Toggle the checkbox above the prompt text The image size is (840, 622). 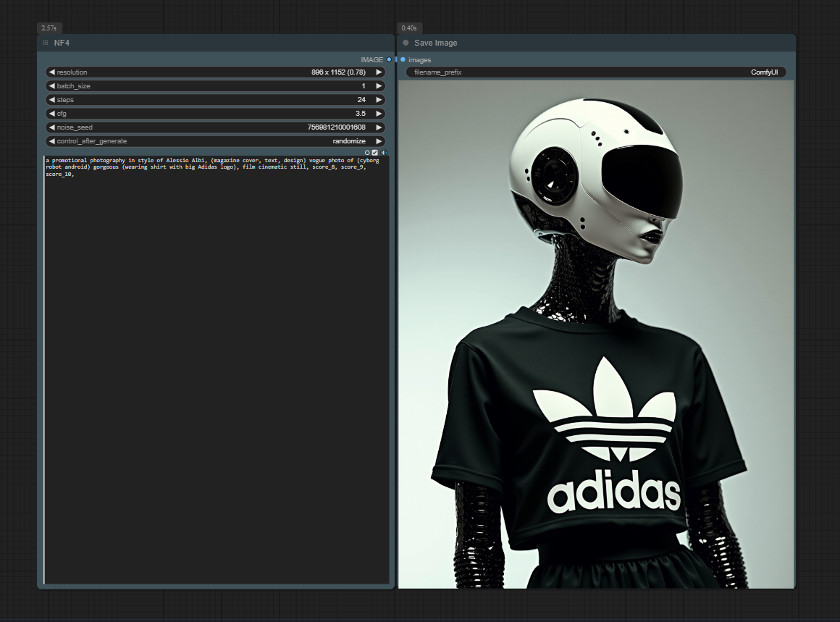click(375, 153)
